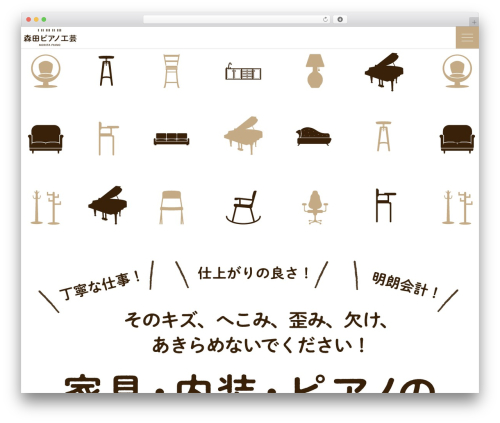Click the 丁寧な仕事！ slogan text

(x=100, y=285)
